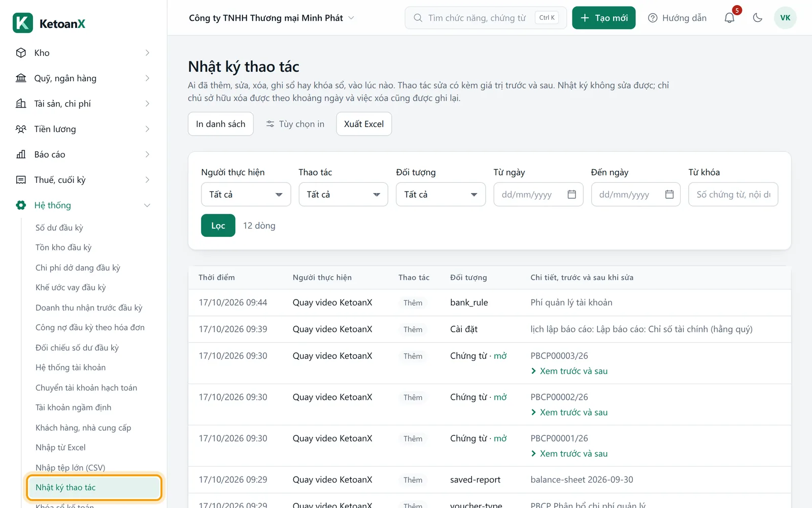
Task: Click the bank_rule cell text
Action: pos(469,303)
